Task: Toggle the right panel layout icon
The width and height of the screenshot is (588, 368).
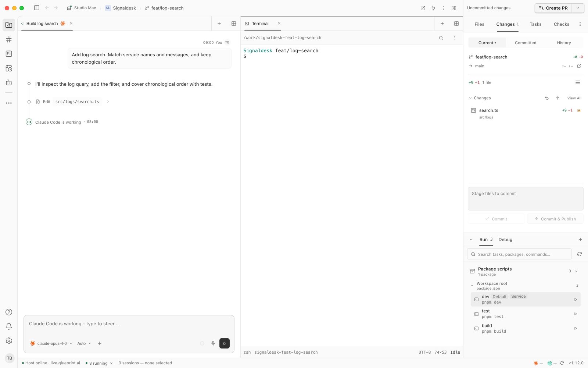Action: pos(454,8)
